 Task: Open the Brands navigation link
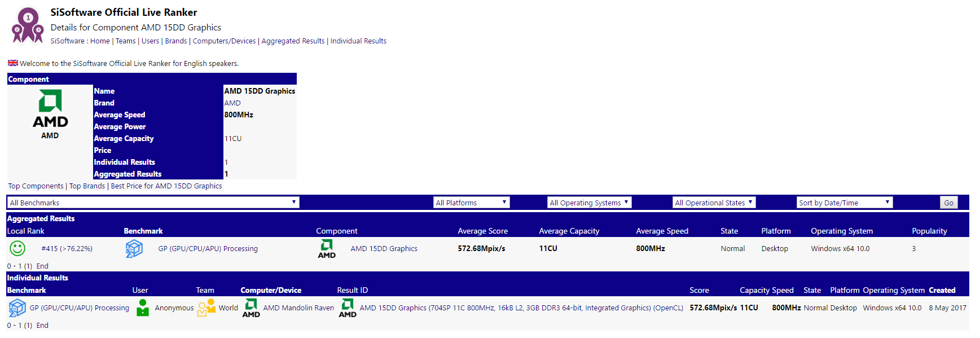tap(176, 41)
